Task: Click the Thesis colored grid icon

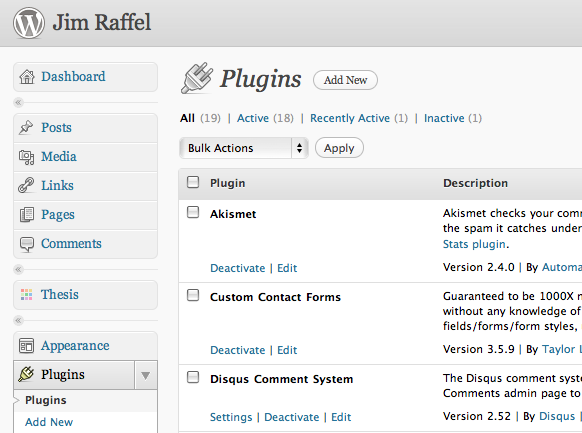Action: click(x=26, y=295)
